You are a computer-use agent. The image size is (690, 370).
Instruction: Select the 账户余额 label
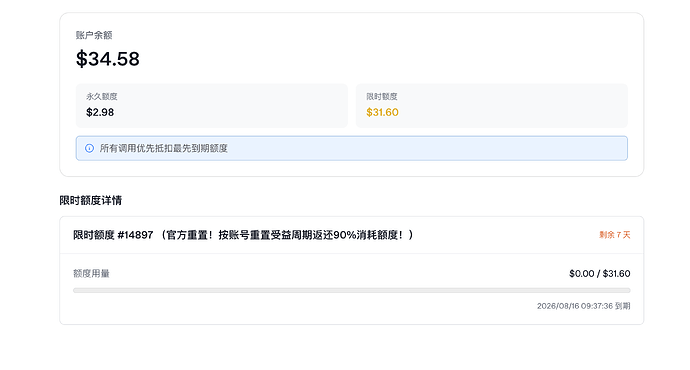94,35
